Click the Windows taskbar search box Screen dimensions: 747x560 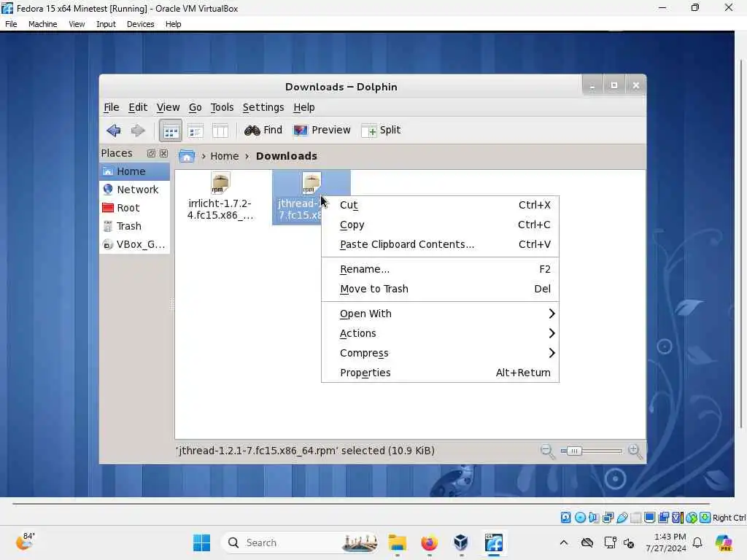coord(300,542)
